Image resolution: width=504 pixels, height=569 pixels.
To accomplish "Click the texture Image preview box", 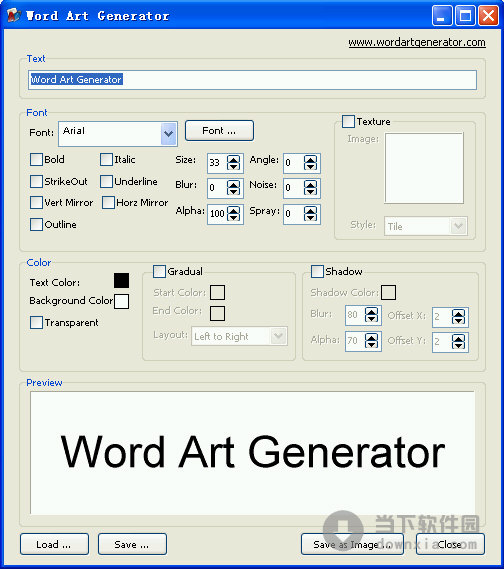I will click(x=424, y=168).
